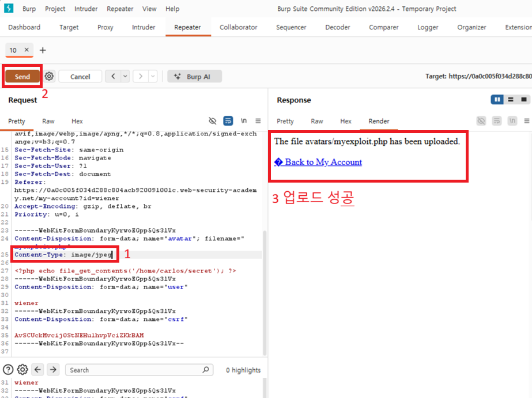Switch to the Organizer tab

471,27
